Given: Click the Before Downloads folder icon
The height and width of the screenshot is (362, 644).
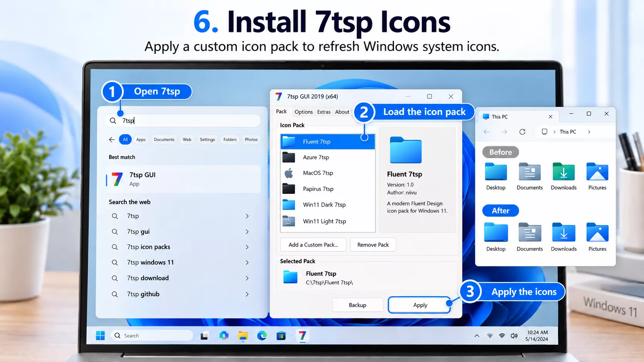Looking at the screenshot, I should pyautogui.click(x=563, y=172).
